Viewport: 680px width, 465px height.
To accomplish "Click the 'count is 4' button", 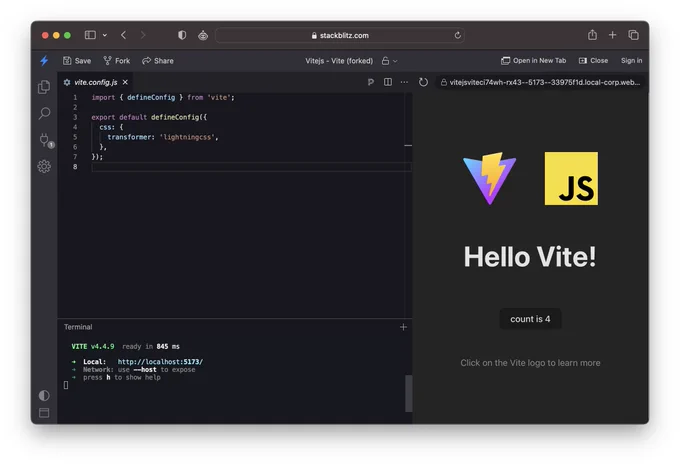I will coord(530,319).
